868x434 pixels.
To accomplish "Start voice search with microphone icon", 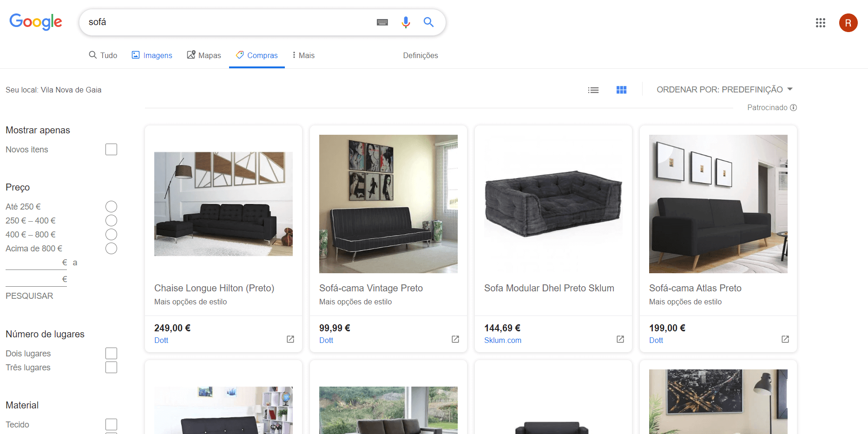I will pos(406,22).
